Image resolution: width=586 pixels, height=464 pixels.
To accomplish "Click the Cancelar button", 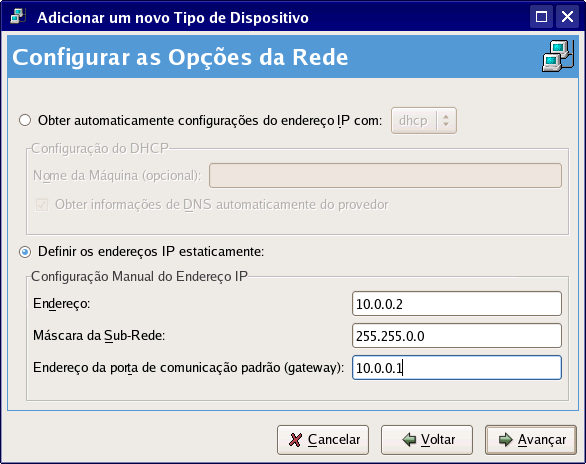I will point(323,440).
